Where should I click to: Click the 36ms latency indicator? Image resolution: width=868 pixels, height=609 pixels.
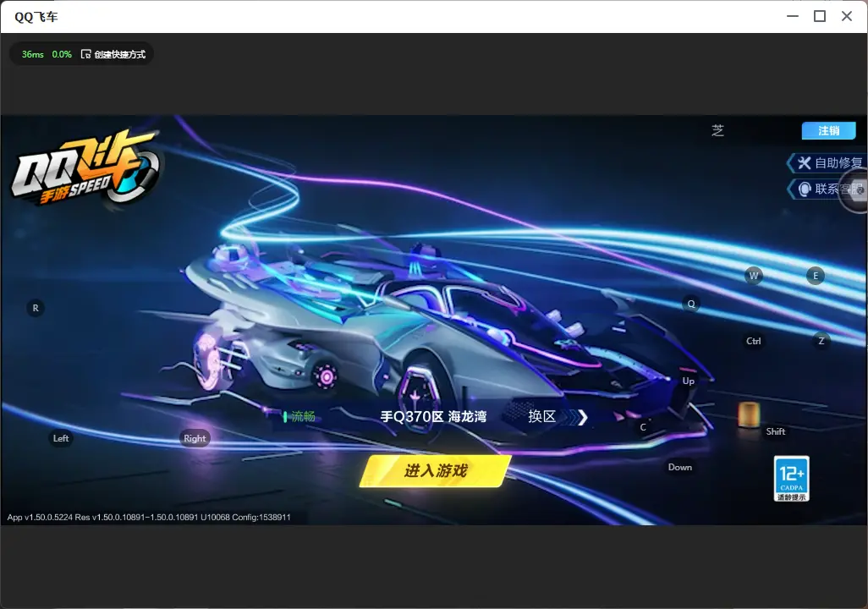(x=33, y=54)
